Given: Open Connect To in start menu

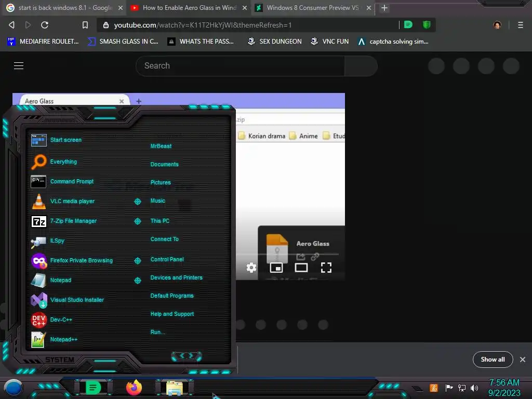Looking at the screenshot, I should (164, 239).
